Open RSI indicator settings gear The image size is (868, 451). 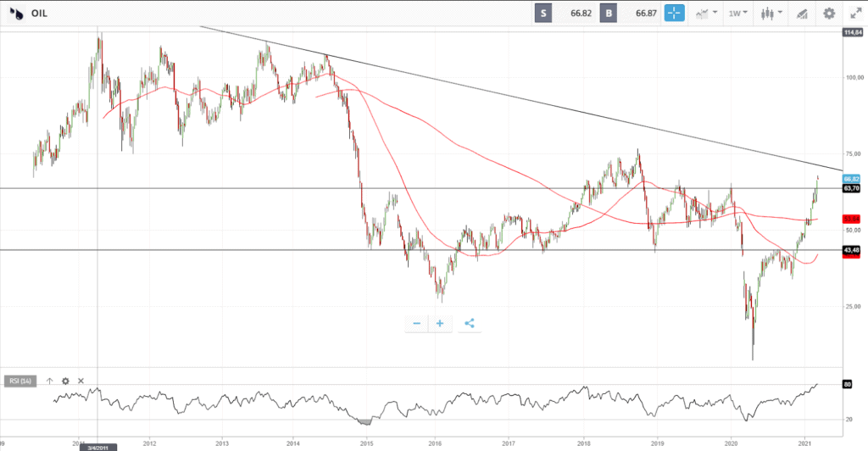pos(65,381)
